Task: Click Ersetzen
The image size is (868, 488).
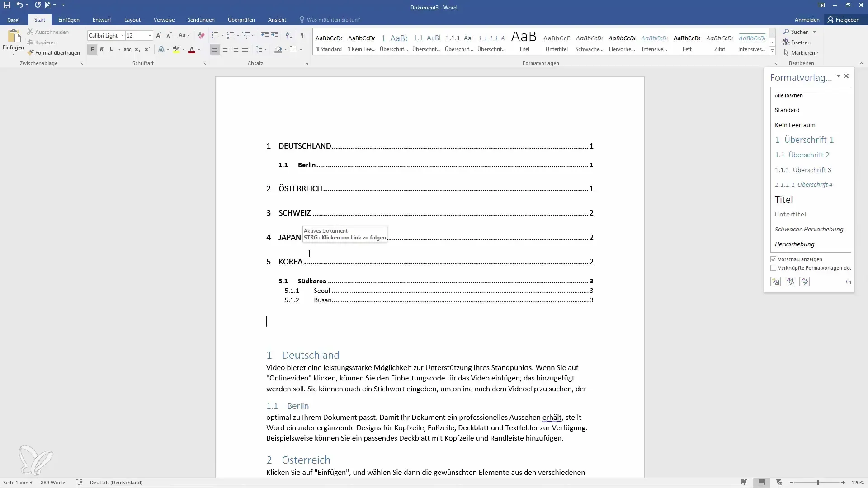Action: (797, 42)
